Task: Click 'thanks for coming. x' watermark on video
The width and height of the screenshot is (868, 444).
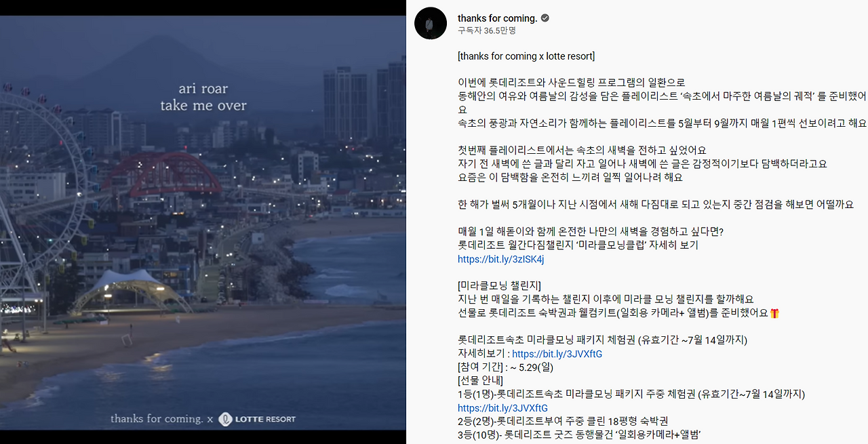Action: click(x=162, y=419)
